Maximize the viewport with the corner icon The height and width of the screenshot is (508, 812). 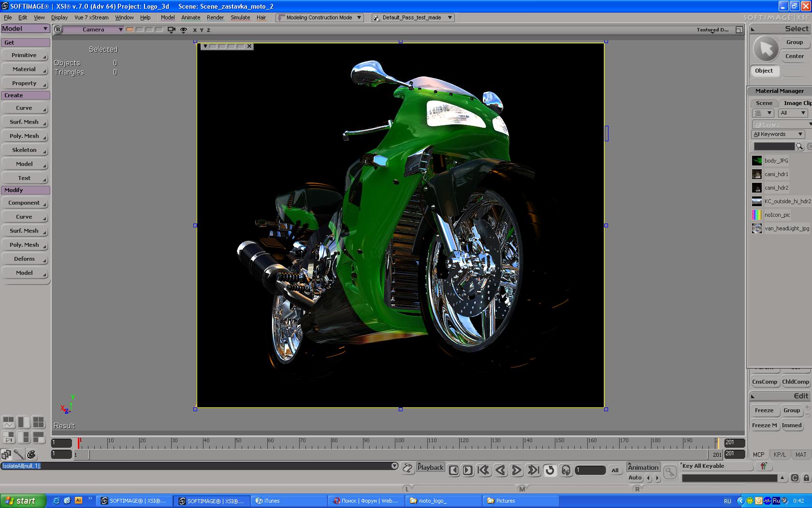click(739, 30)
